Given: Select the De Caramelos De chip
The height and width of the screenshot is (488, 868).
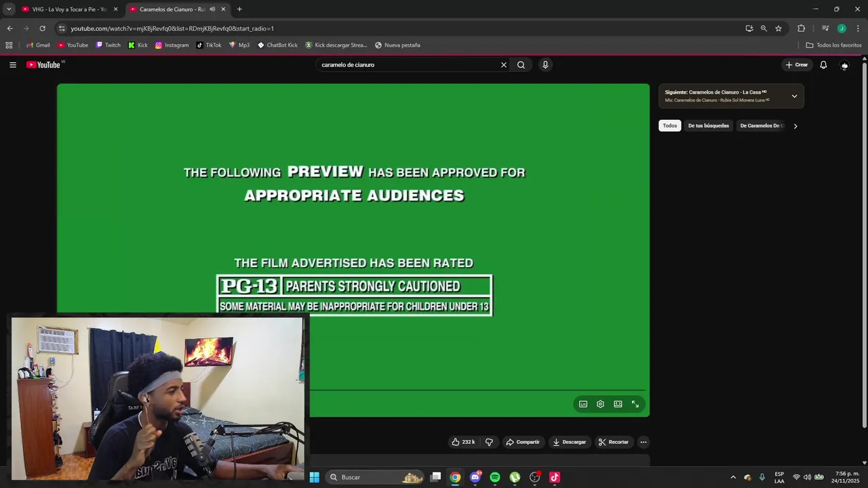Looking at the screenshot, I should coord(762,126).
